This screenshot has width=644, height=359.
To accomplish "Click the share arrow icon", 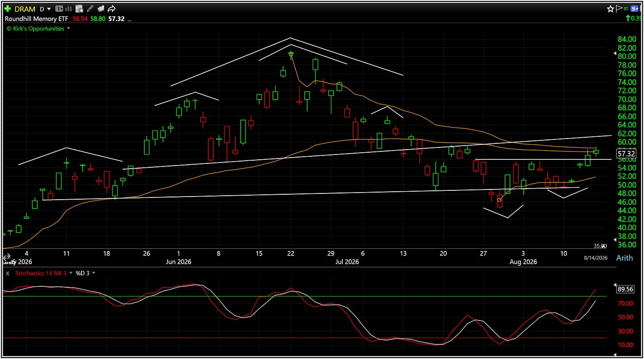I will [x=111, y=8].
